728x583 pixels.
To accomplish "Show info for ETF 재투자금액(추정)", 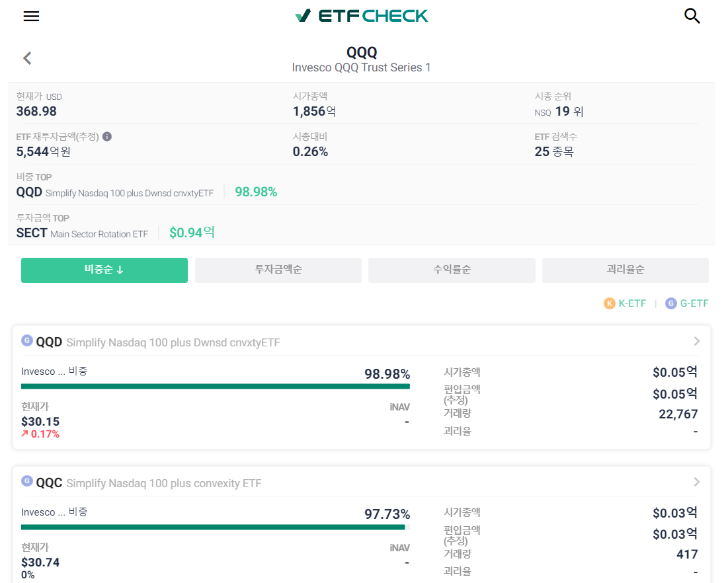I will coord(106,136).
